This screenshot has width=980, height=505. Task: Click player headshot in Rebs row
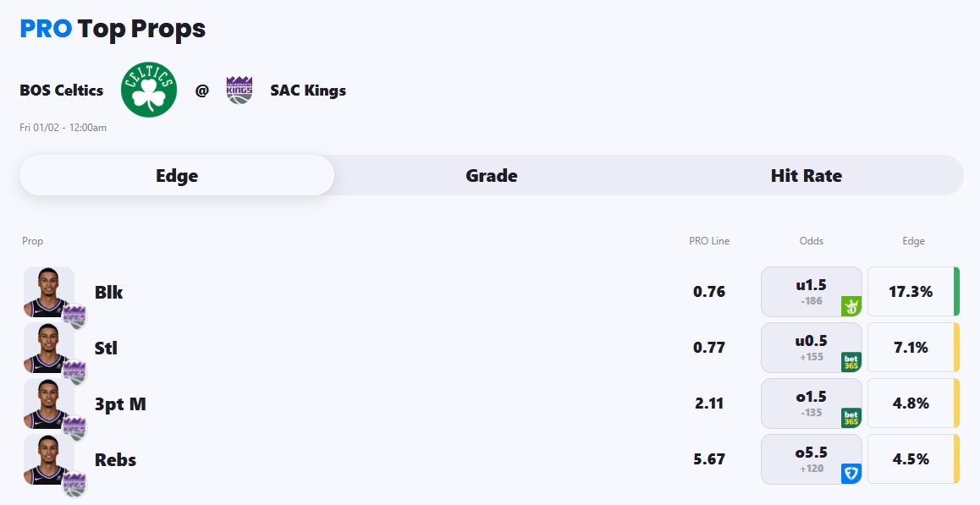(x=49, y=460)
